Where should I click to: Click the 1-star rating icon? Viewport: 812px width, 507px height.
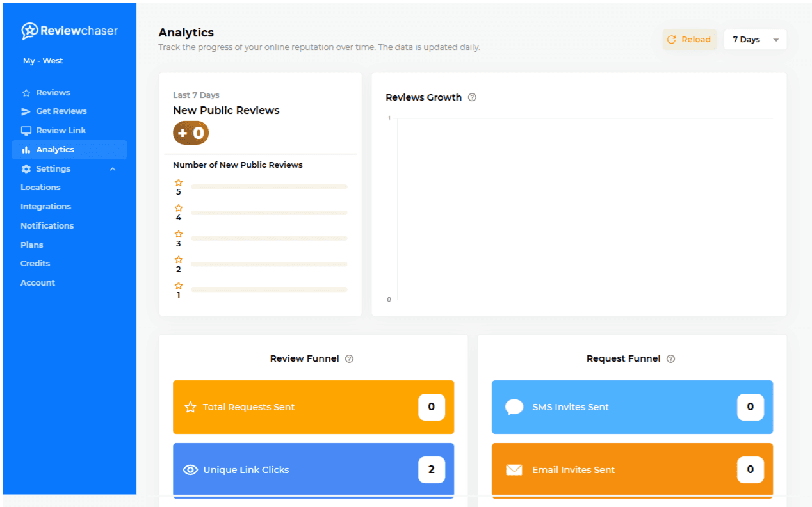[179, 286]
